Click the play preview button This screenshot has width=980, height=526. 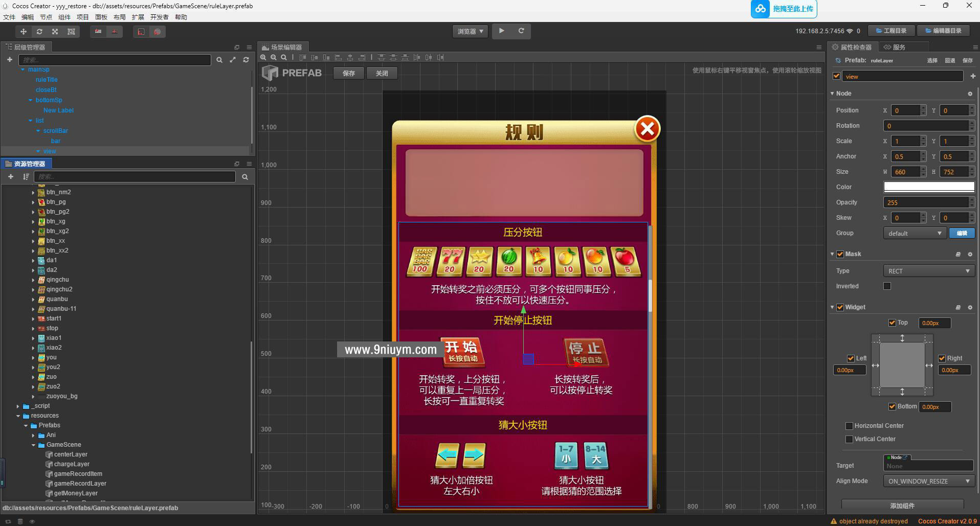501,31
